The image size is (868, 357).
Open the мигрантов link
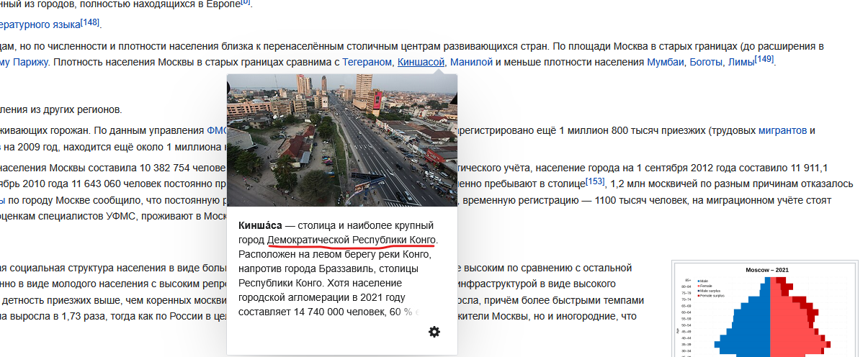pos(783,131)
